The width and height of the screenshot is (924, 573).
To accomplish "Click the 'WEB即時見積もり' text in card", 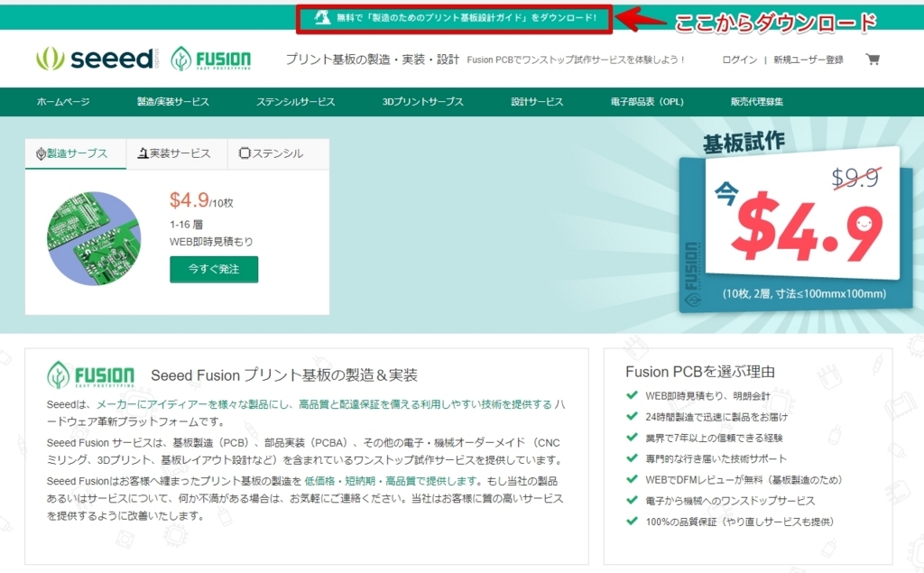I will pyautogui.click(x=211, y=242).
